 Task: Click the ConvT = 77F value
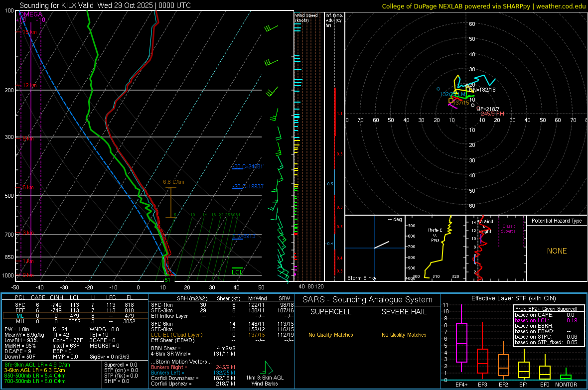pos(67,341)
